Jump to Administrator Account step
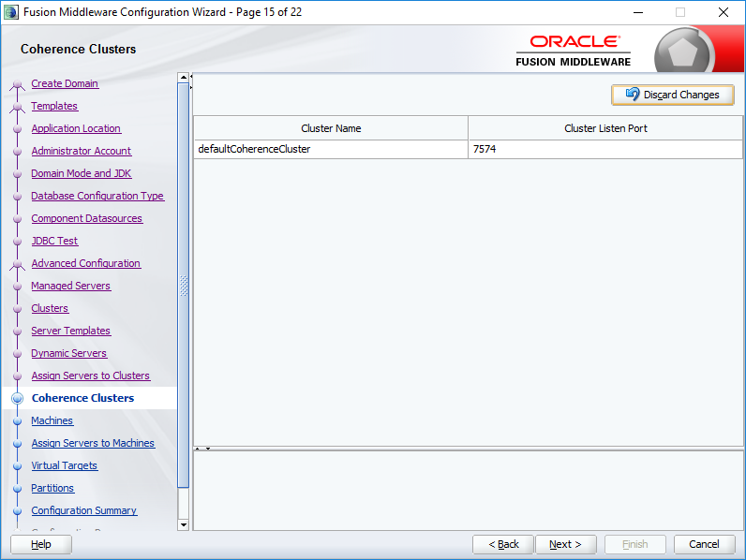Screen dimensions: 746x560 tap(81, 151)
